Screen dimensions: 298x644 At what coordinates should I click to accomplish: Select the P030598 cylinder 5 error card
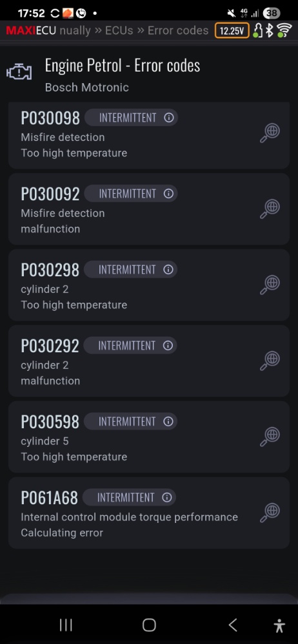click(x=149, y=437)
